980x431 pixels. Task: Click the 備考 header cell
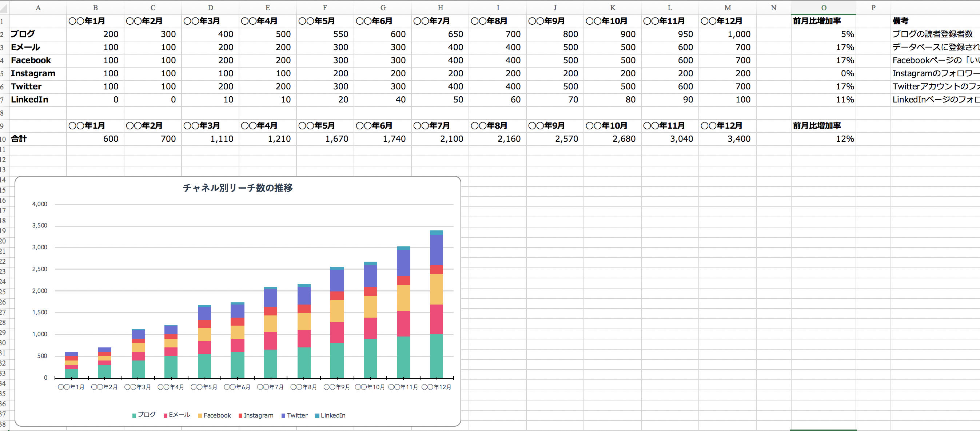(935, 21)
